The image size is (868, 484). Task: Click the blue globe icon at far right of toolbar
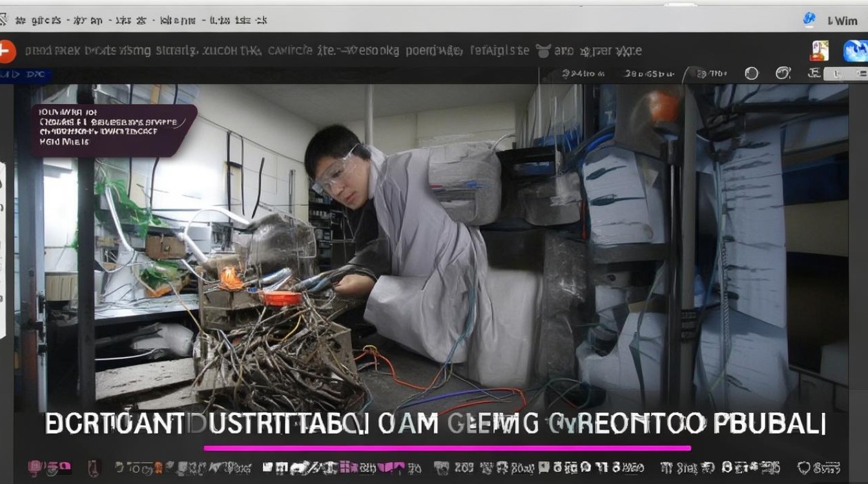(855, 51)
